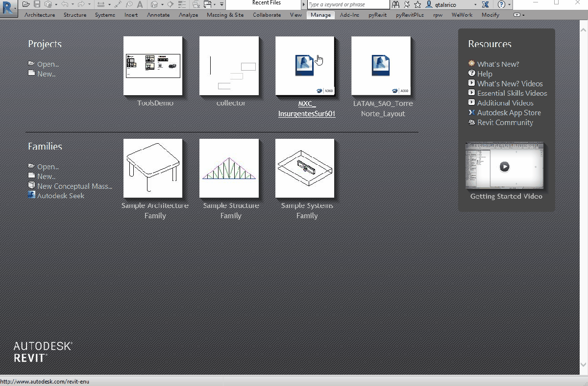Click the Close Hidden Windows icon
The image size is (588, 386).
tap(196, 4)
